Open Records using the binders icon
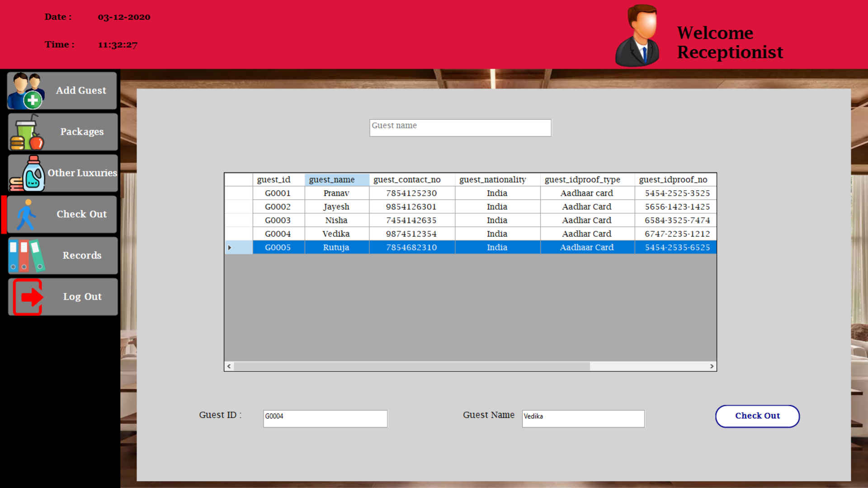Screen dimensions: 868x488 pyautogui.click(x=26, y=255)
